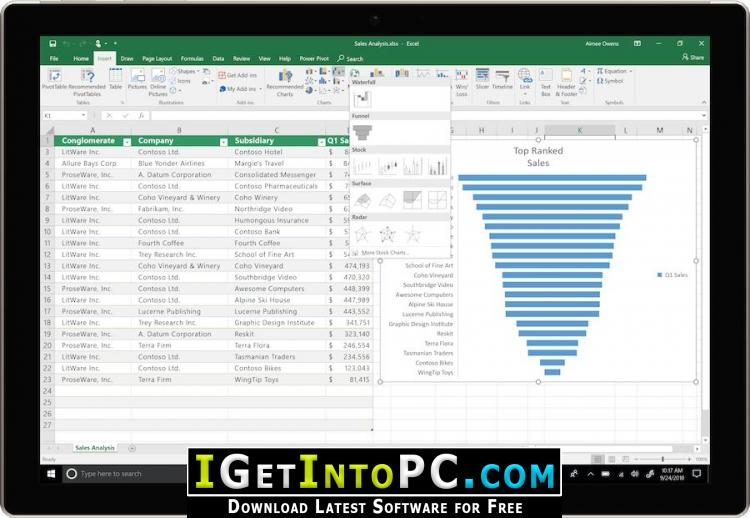
Task: Select the 3-D Surface chart
Action: pos(362,200)
